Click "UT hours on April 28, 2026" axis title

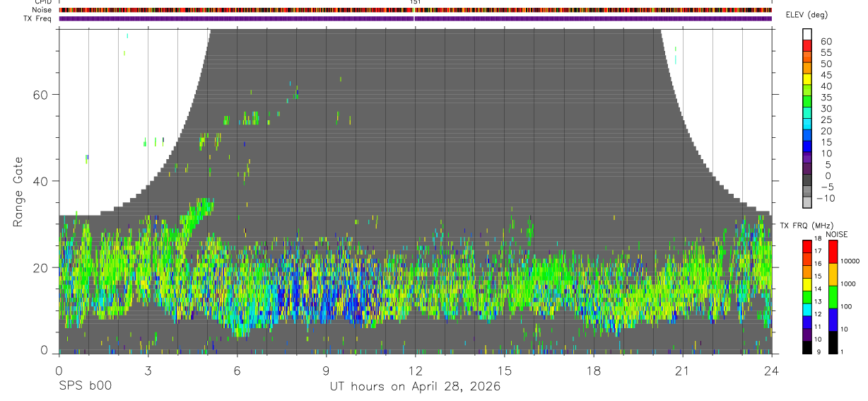pyautogui.click(x=415, y=387)
